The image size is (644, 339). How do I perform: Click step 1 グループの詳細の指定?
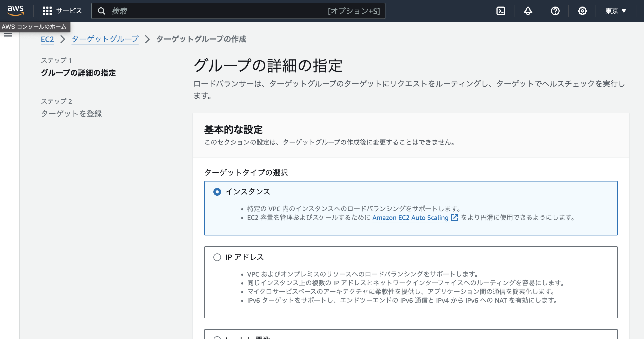click(x=78, y=73)
